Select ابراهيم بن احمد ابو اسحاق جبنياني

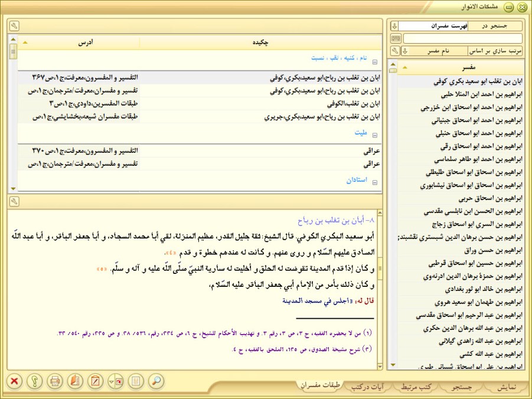[461, 120]
